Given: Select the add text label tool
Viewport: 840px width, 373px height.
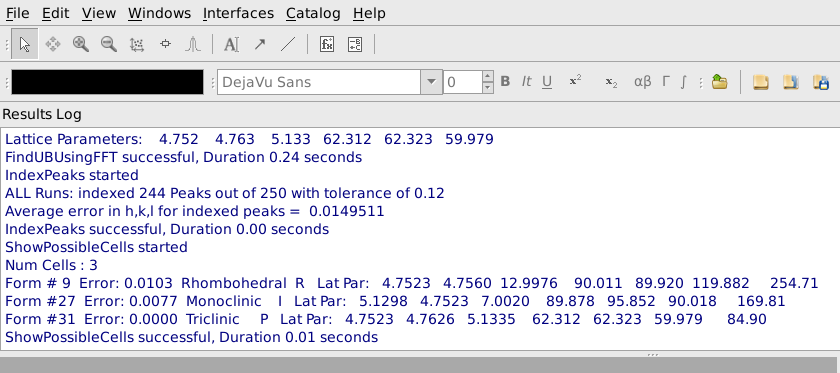Looking at the screenshot, I should click(x=231, y=44).
